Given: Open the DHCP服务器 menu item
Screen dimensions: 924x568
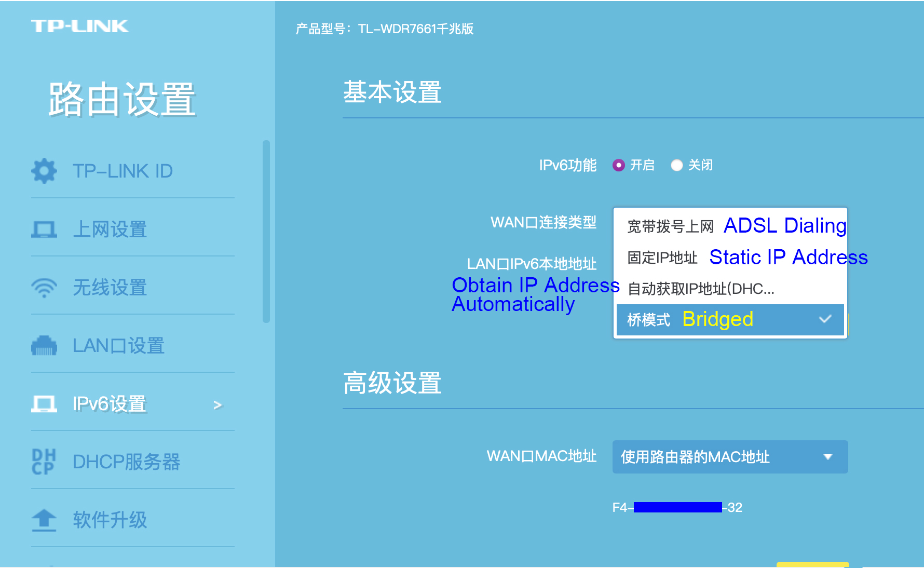Looking at the screenshot, I should [133, 462].
